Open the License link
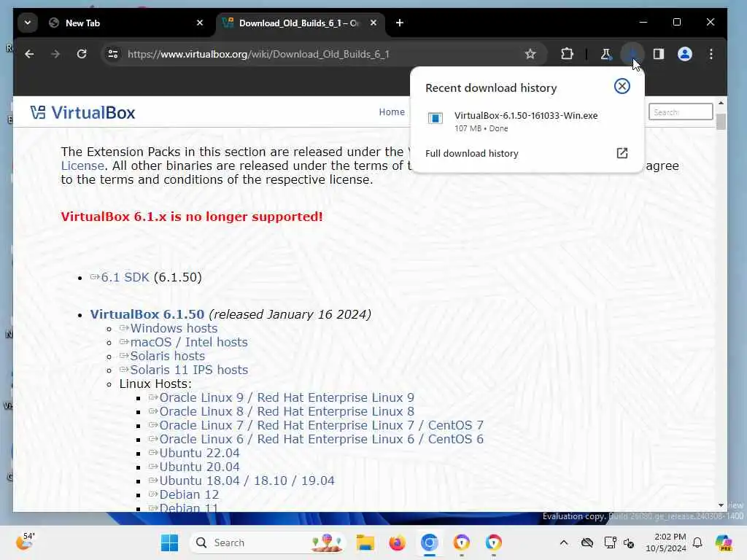The width and height of the screenshot is (747, 560). pos(82,166)
